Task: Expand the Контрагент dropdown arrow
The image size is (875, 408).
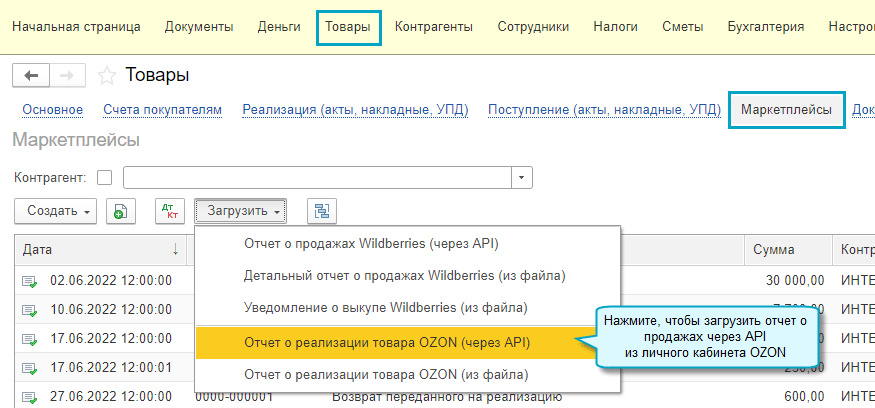Action: point(523,177)
